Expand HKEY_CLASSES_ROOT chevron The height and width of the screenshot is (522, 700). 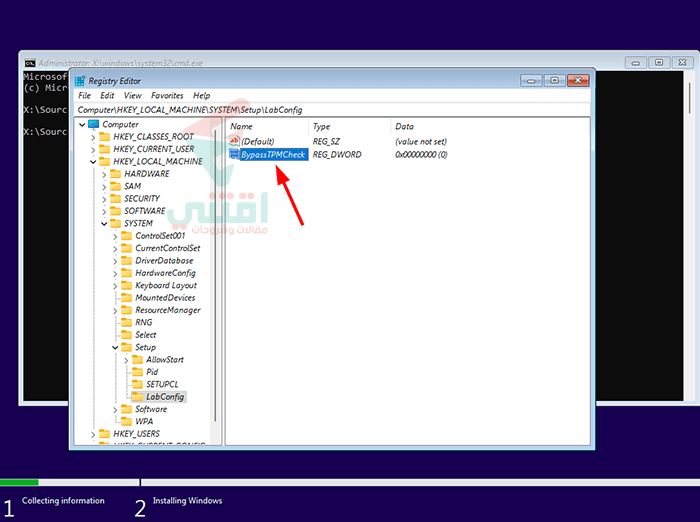pos(93,137)
